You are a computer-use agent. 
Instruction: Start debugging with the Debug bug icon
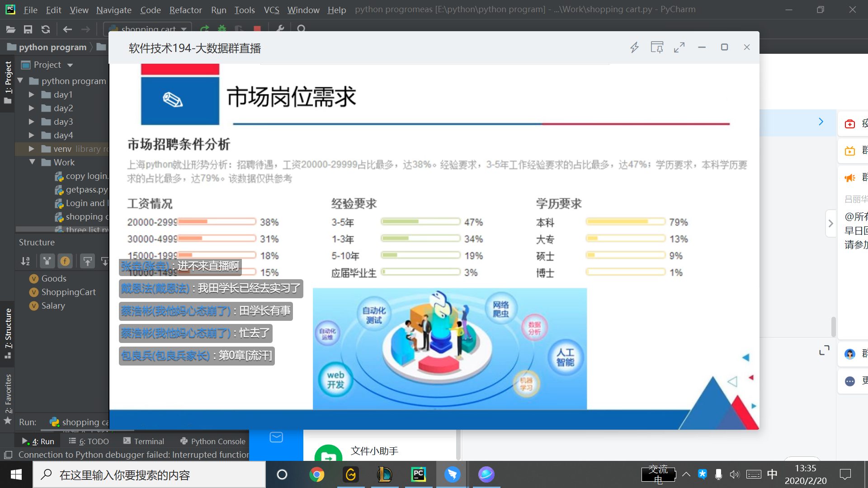pyautogui.click(x=222, y=29)
